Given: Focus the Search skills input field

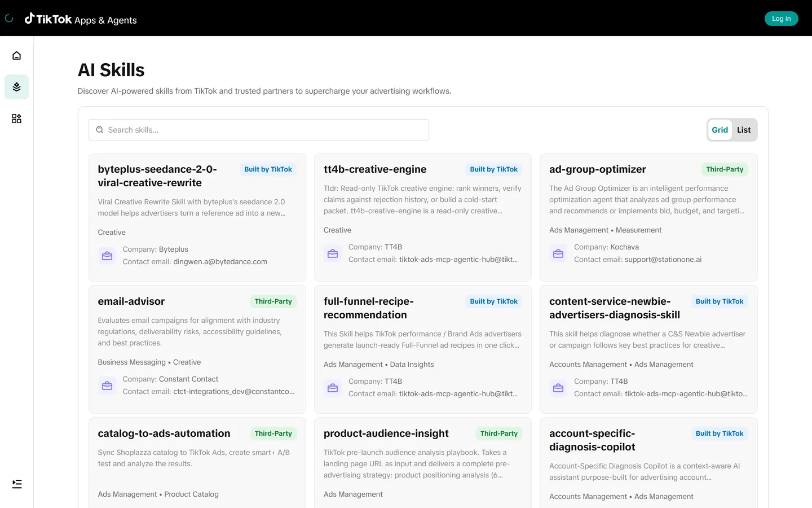Looking at the screenshot, I should coord(259,130).
